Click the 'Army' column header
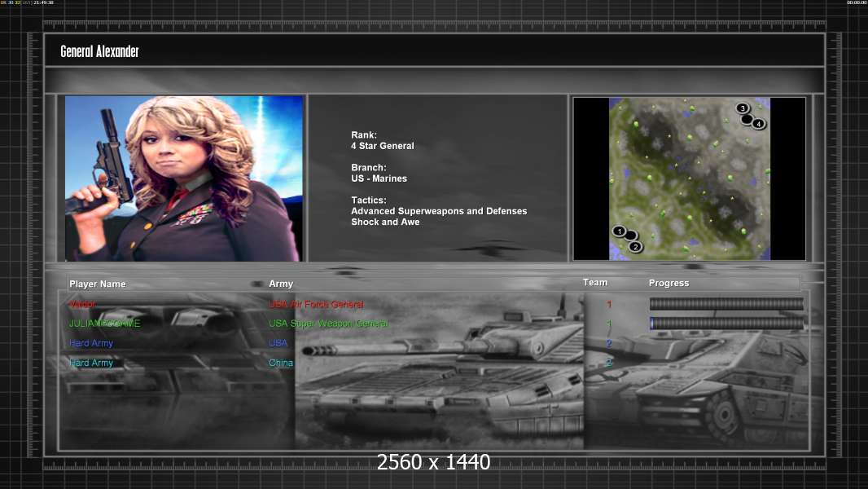The image size is (868, 489). (x=281, y=284)
